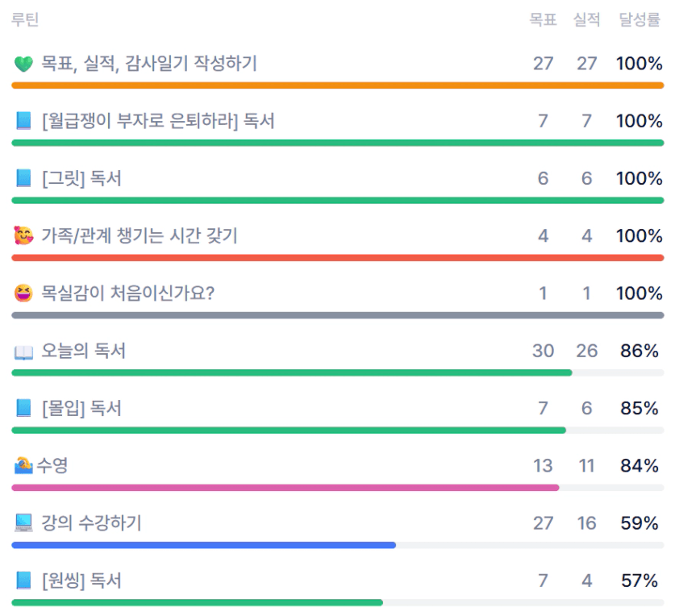Click the orange progress bar under 감사일기 작성하기
This screenshot has height=616, width=675.
pos(337,85)
